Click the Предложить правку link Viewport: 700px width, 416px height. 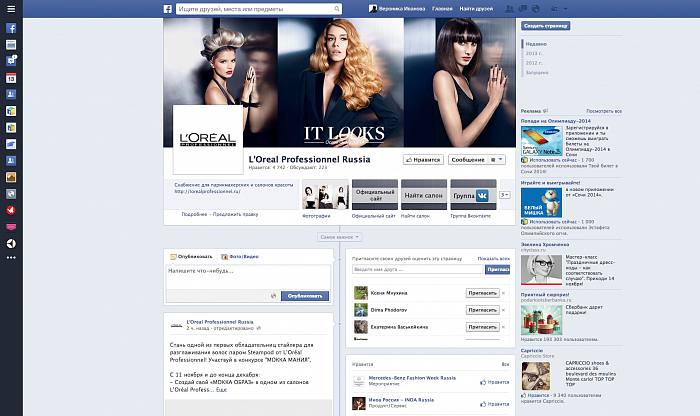tap(235, 214)
